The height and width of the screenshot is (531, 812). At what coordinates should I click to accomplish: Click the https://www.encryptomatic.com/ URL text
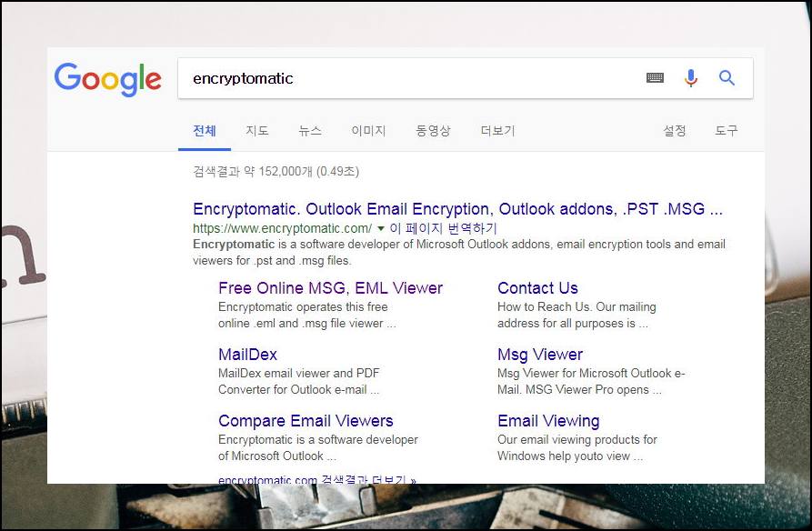click(282, 228)
